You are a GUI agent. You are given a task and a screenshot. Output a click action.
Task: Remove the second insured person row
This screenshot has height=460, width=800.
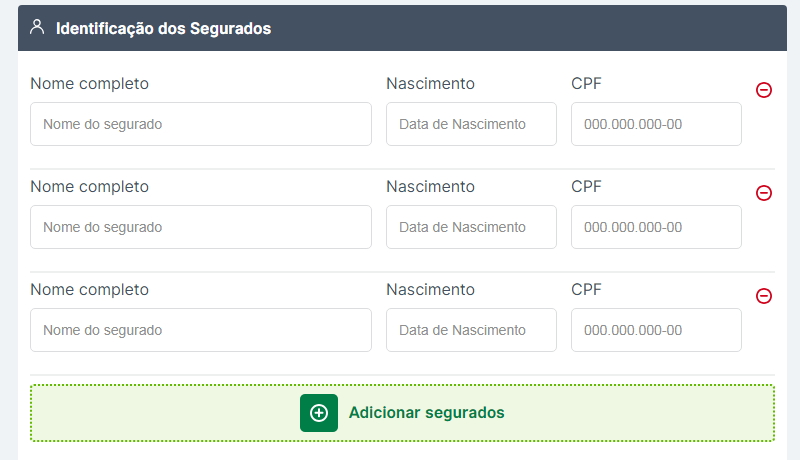pyautogui.click(x=764, y=193)
